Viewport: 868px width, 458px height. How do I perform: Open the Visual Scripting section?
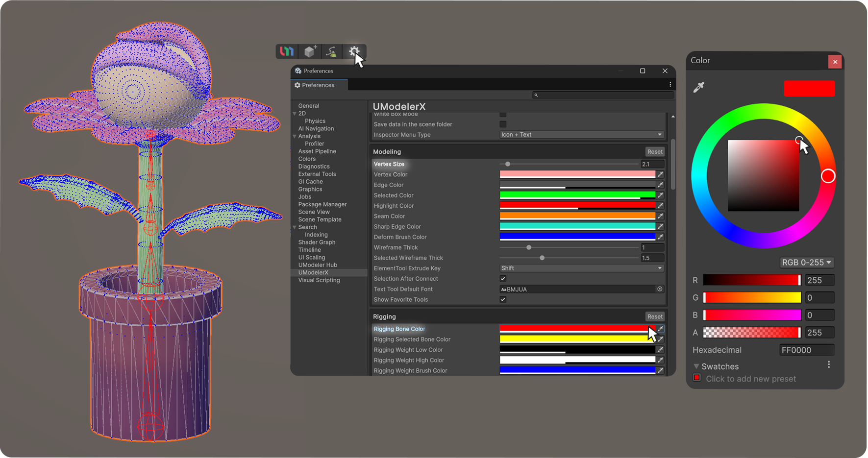tap(319, 280)
